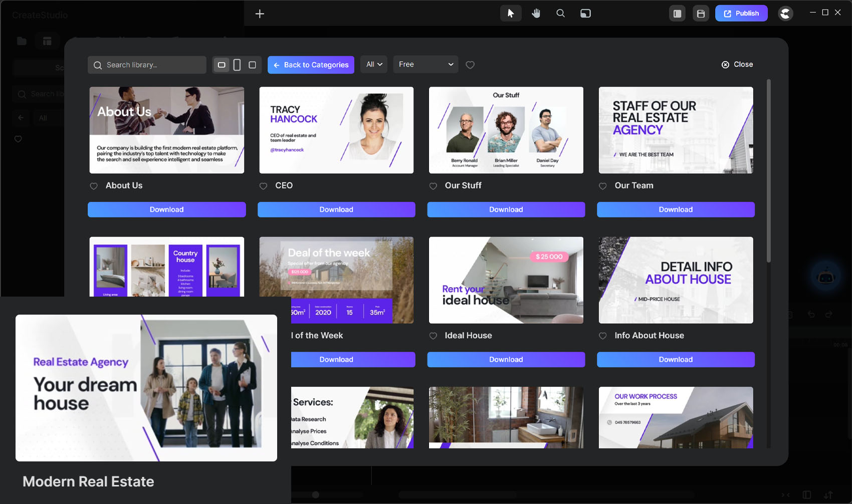Add a new tab with plus icon
This screenshot has height=504, width=852.
[x=260, y=14]
